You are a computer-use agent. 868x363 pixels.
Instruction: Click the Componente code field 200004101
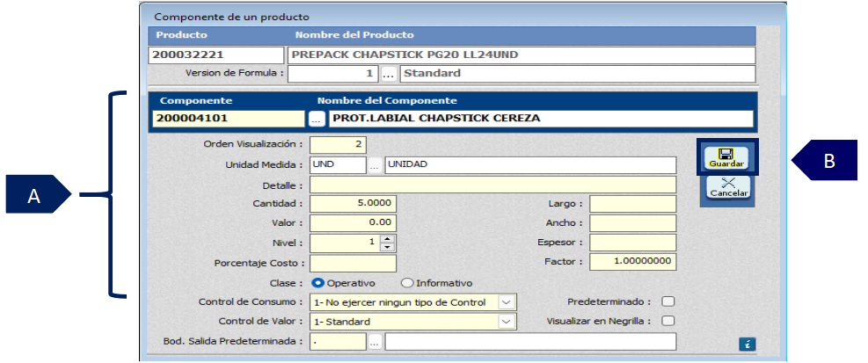[x=228, y=119]
